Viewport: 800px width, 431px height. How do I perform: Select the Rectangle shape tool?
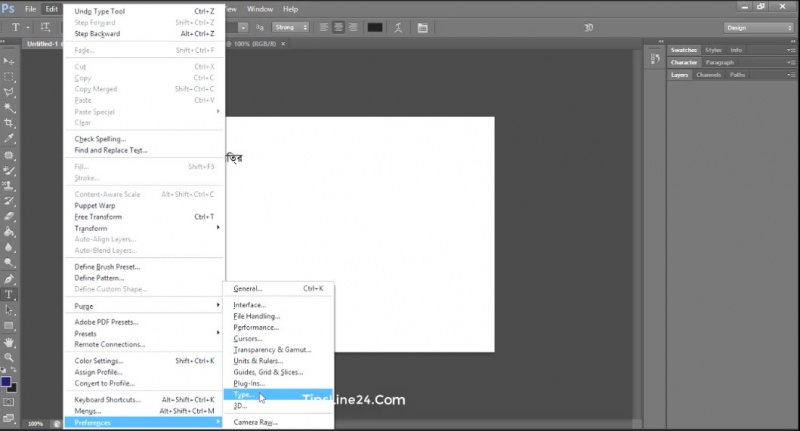(x=9, y=325)
